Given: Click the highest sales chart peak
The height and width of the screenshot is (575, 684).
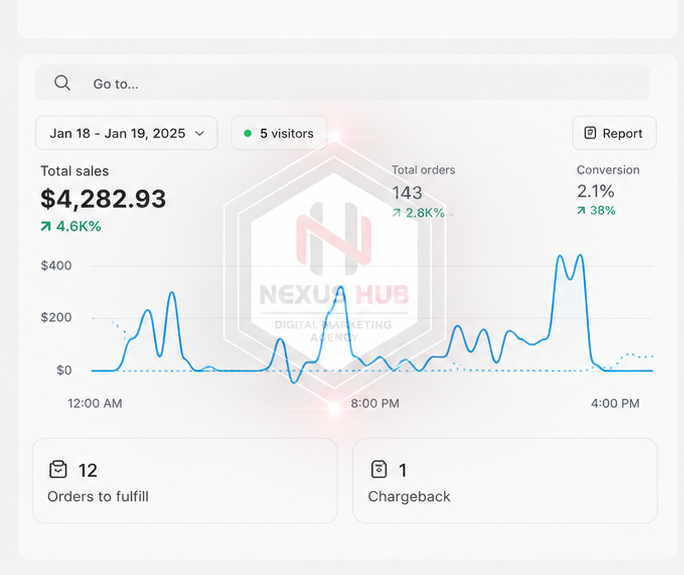Looking at the screenshot, I should pos(580,256).
